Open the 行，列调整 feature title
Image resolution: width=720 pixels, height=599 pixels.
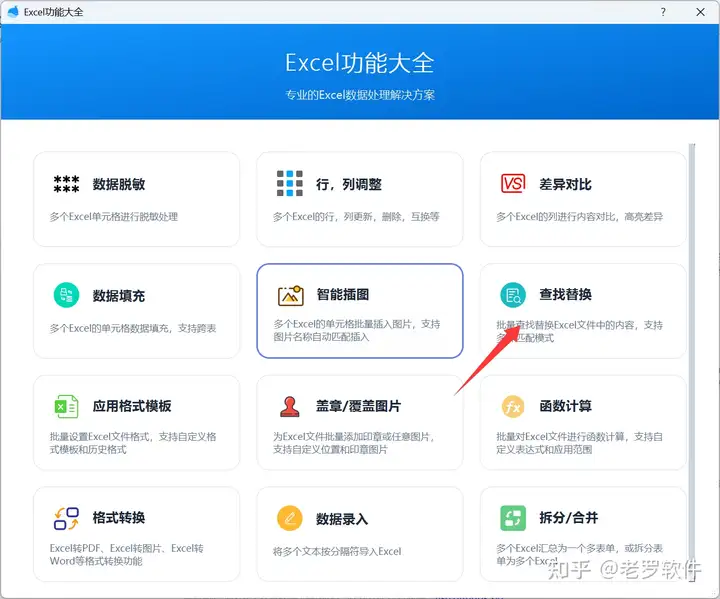tap(349, 184)
